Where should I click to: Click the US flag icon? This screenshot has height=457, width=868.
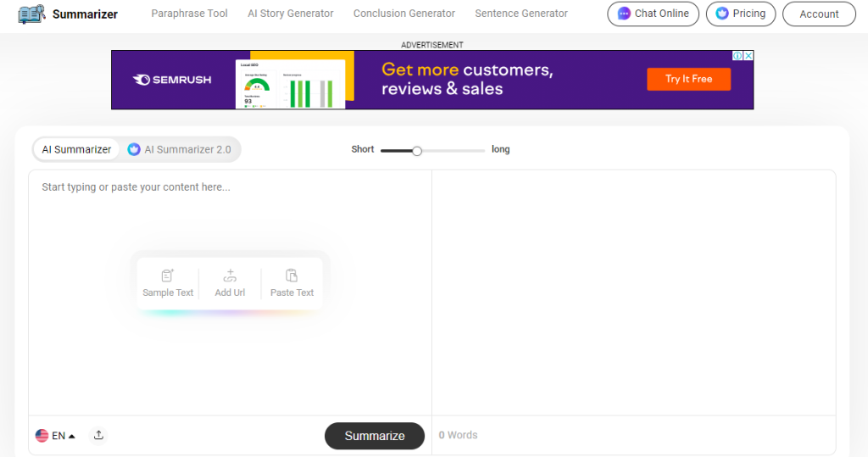click(x=42, y=436)
